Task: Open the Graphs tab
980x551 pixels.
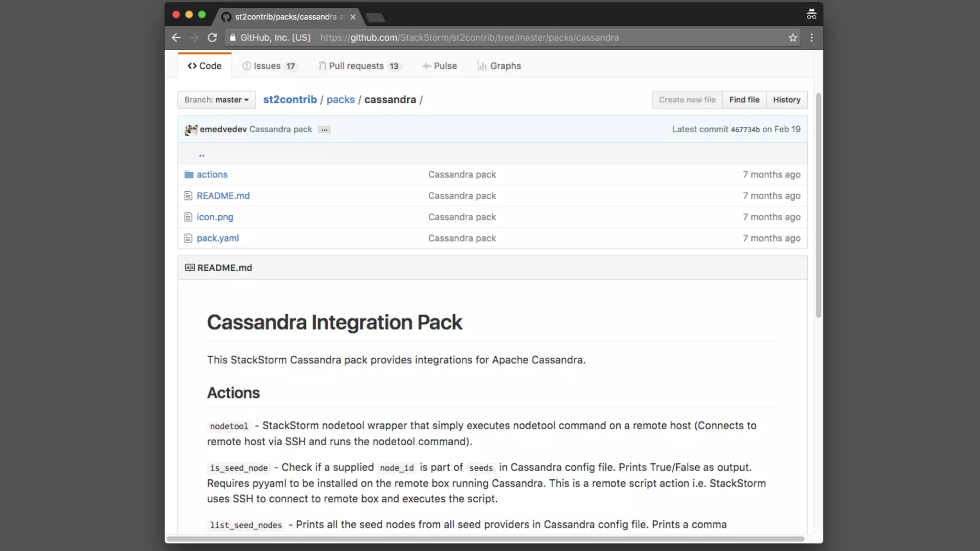Action: 499,66
